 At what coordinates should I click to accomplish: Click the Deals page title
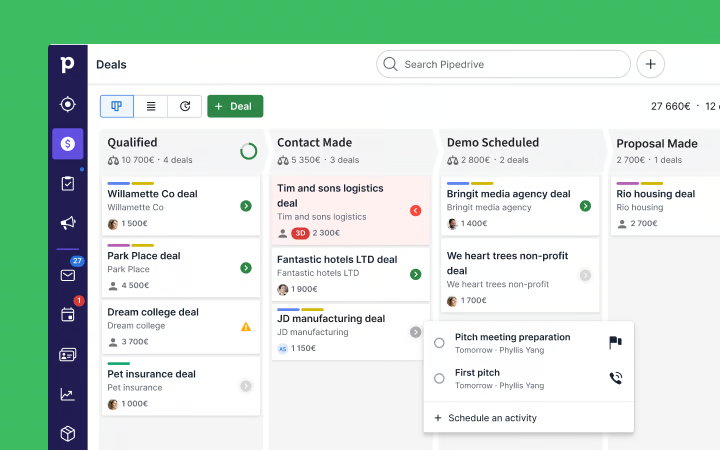click(x=111, y=65)
